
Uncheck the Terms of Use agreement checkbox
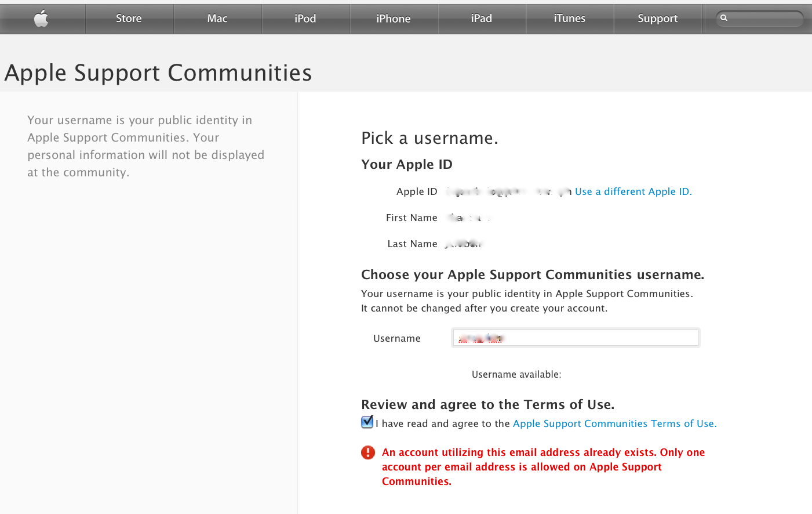point(367,422)
